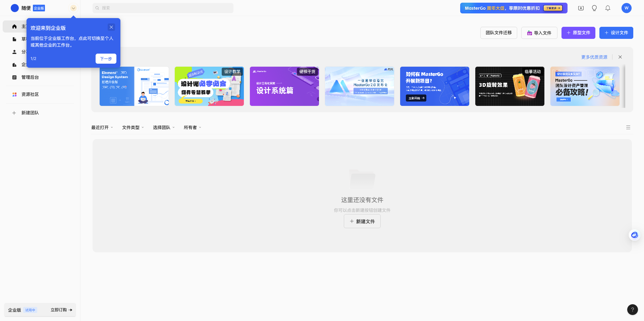
Task: Click 更多优质资源 link
Action: 594,57
